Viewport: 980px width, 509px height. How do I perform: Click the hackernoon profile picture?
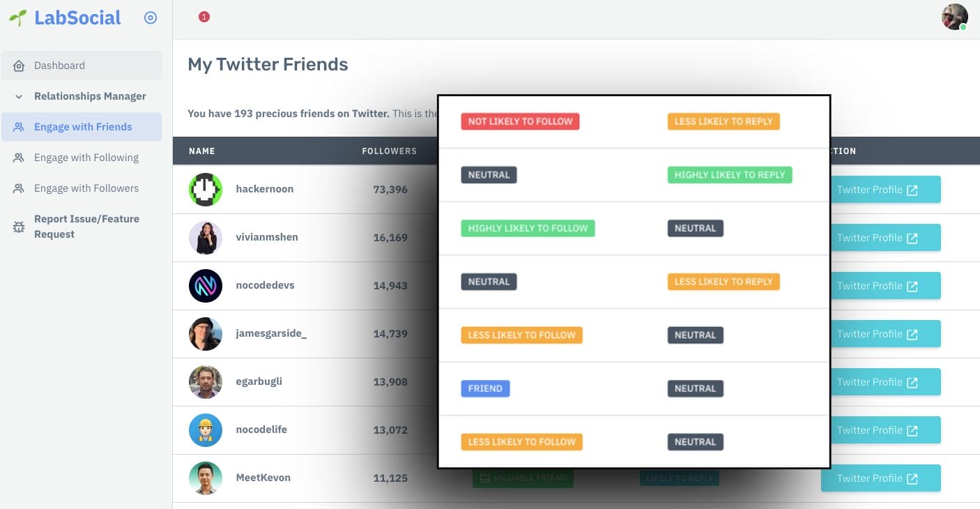[206, 190]
